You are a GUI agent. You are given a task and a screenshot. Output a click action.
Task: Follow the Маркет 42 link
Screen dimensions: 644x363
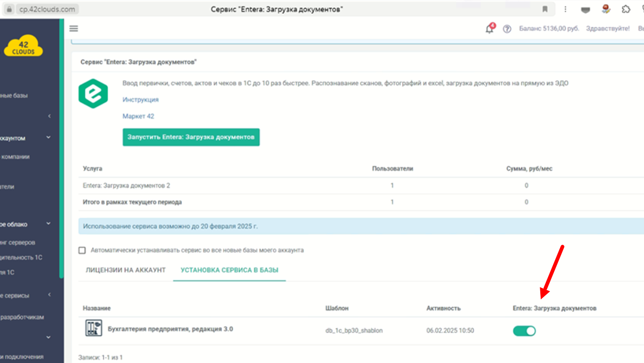pos(138,116)
